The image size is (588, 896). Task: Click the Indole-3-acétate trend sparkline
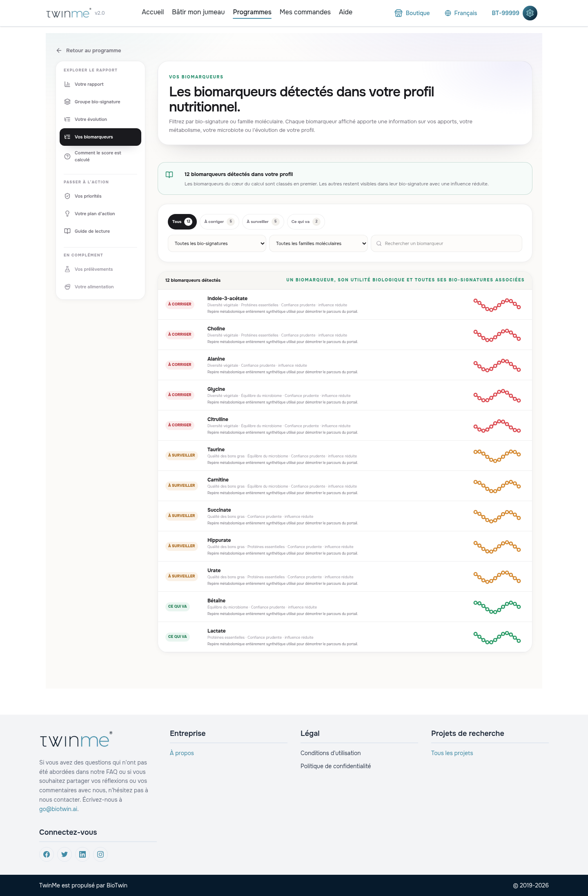tap(497, 305)
